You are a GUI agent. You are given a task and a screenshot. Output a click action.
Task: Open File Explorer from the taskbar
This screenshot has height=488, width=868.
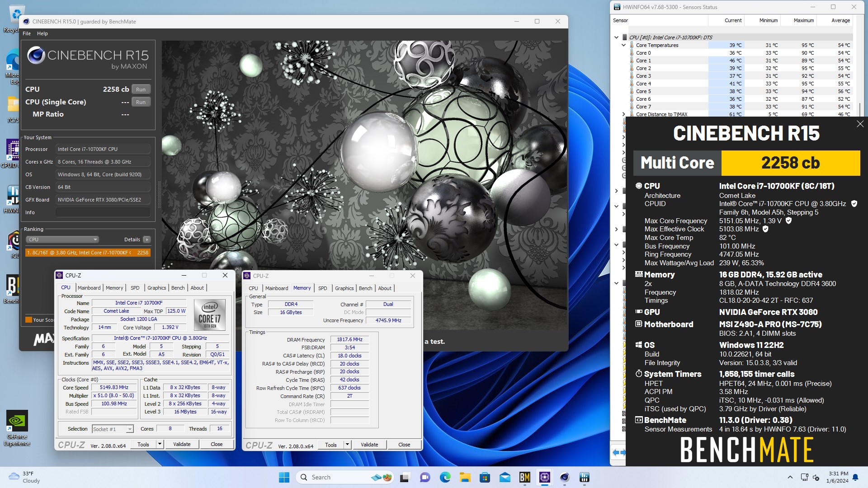[465, 477]
